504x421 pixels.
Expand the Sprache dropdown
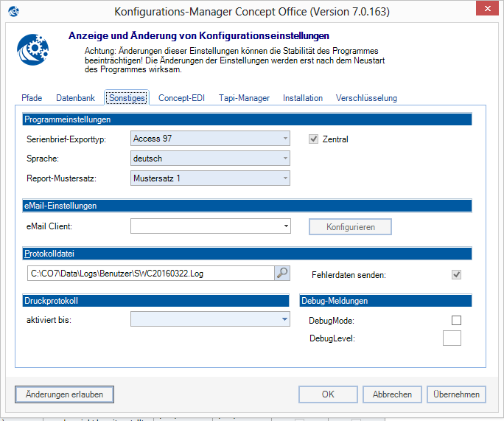pos(210,158)
